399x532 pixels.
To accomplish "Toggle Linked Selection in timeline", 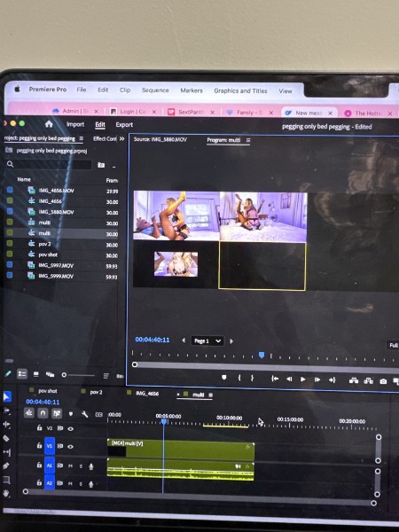I will [x=57, y=413].
